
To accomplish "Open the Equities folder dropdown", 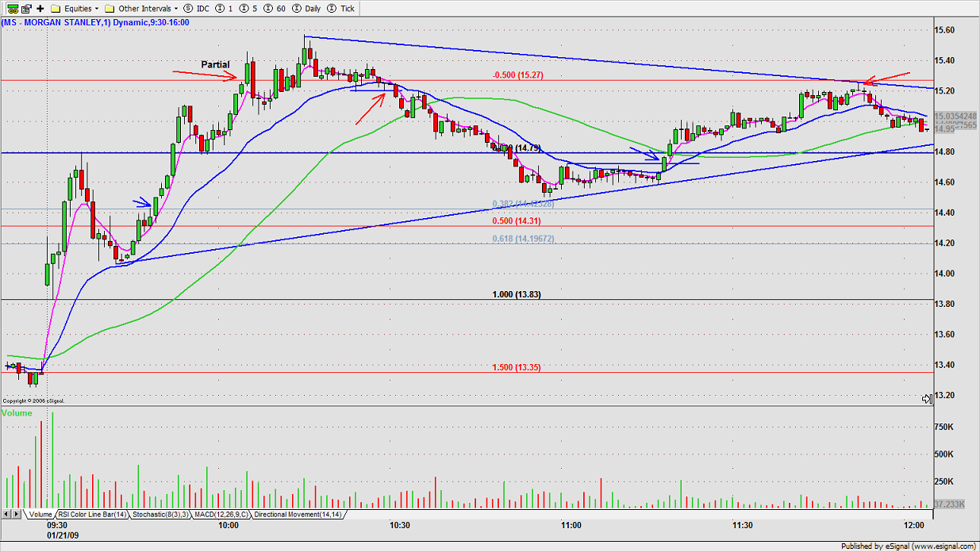I will tap(73, 8).
